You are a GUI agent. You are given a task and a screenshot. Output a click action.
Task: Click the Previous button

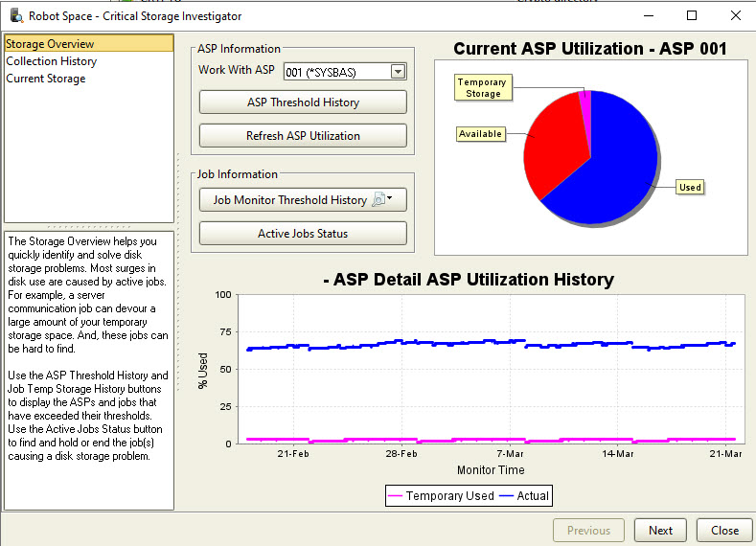click(588, 530)
